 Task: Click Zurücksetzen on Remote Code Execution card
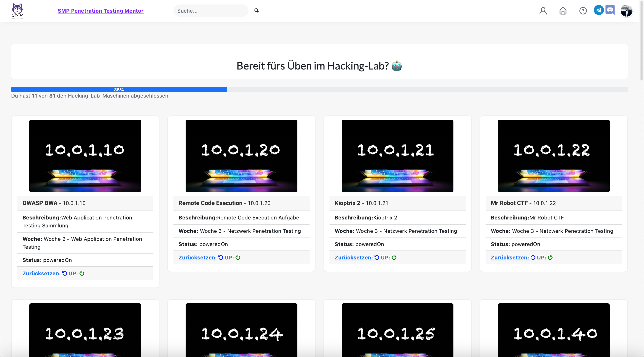pos(198,257)
